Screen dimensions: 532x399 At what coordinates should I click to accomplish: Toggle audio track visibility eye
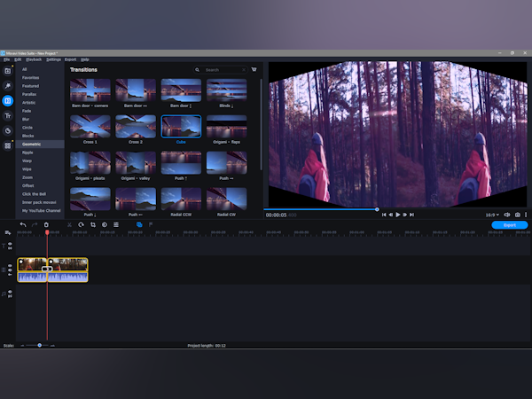(x=10, y=292)
